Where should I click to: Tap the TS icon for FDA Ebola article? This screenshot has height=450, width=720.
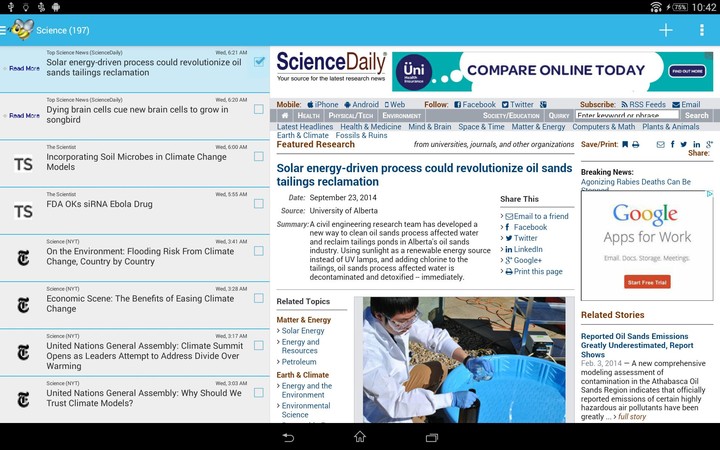pyautogui.click(x=23, y=211)
